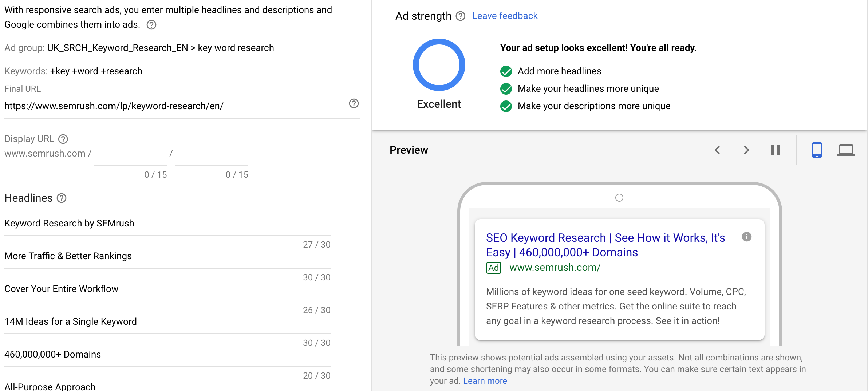Click the 20 / 30 character counter
The height and width of the screenshot is (391, 868).
(x=317, y=376)
